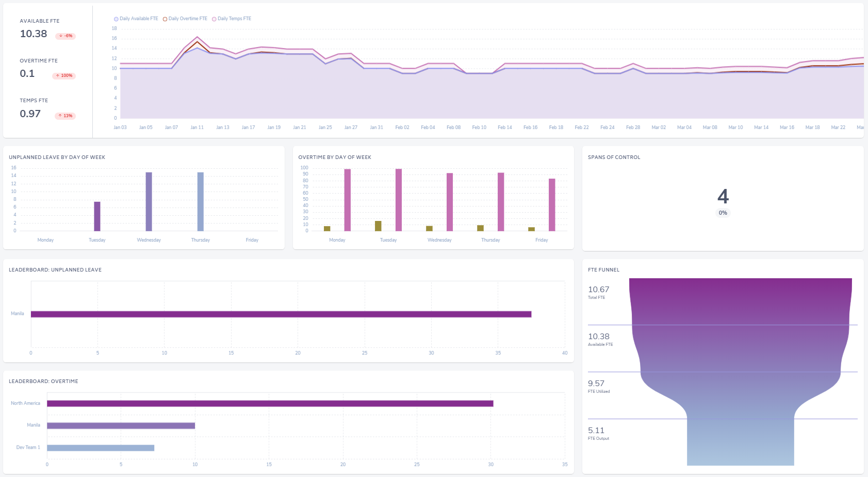Click Tuesday's short olive overtime bar

[378, 226]
